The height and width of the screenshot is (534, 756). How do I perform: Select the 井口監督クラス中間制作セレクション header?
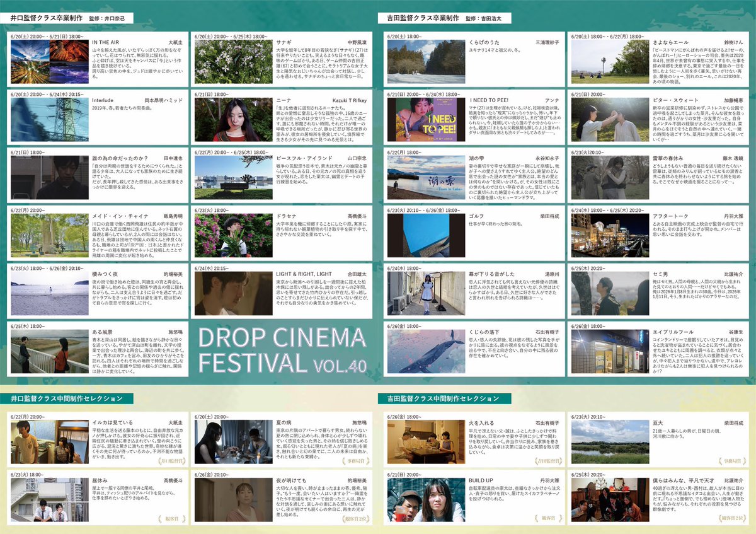coord(66,398)
